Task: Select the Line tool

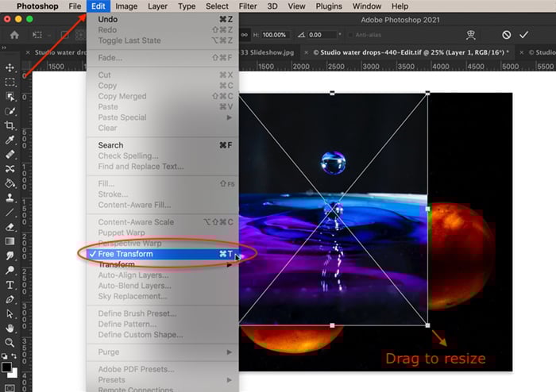Action: tap(10, 213)
